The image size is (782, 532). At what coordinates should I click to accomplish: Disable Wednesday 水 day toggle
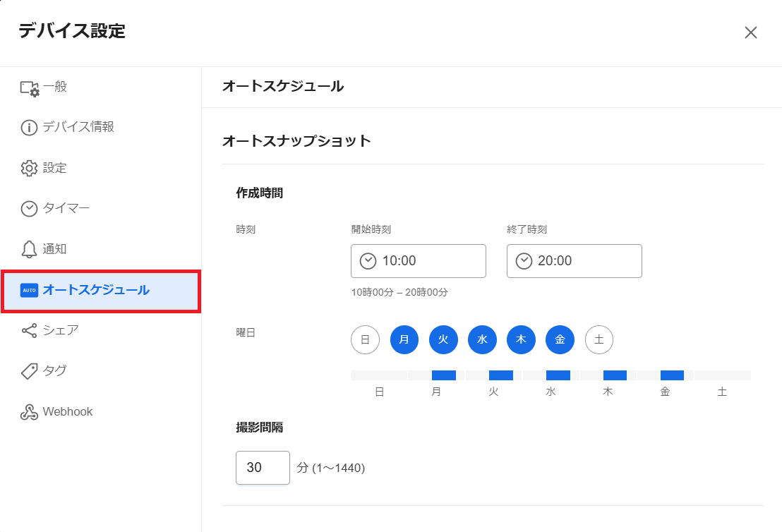pos(482,339)
